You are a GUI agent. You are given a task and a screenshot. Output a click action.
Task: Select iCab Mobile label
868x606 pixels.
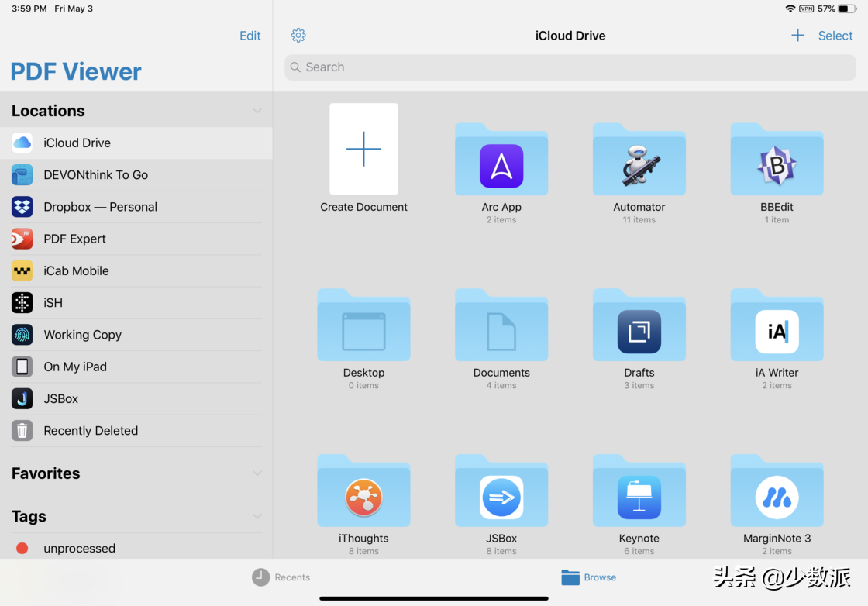point(77,270)
